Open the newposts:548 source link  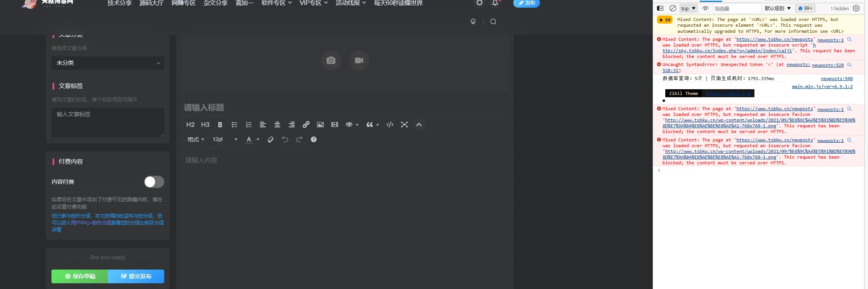coord(837,79)
